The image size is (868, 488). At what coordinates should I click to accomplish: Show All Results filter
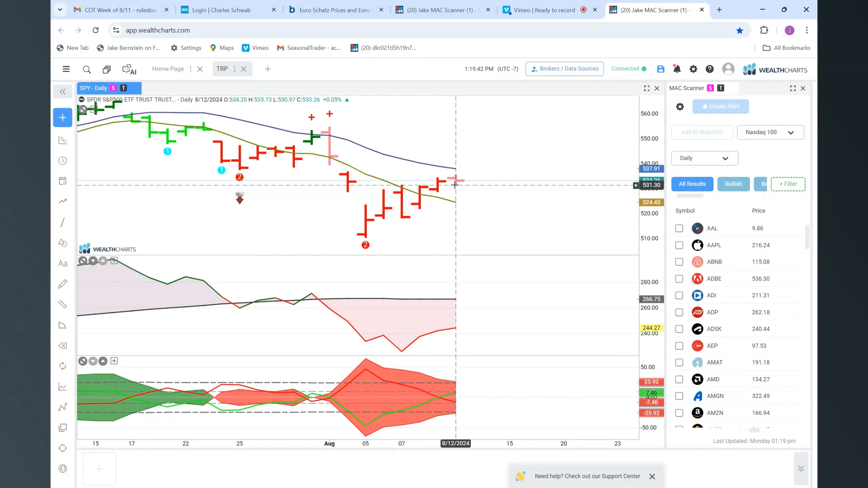692,184
